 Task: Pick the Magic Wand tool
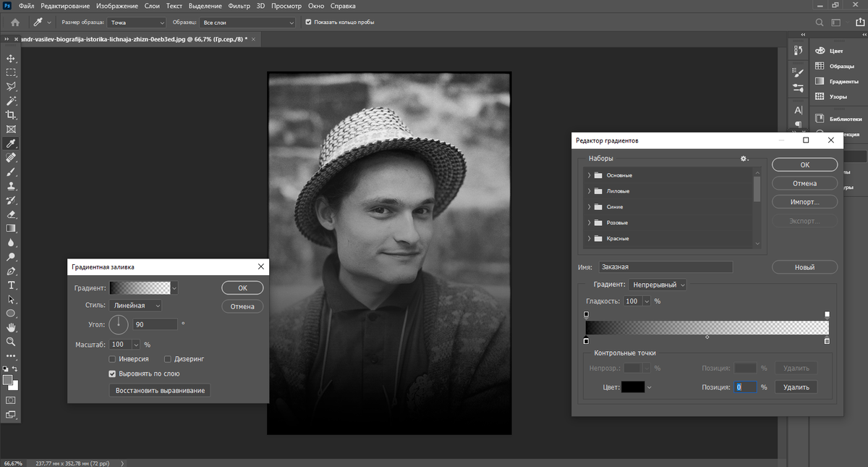pos(11,101)
